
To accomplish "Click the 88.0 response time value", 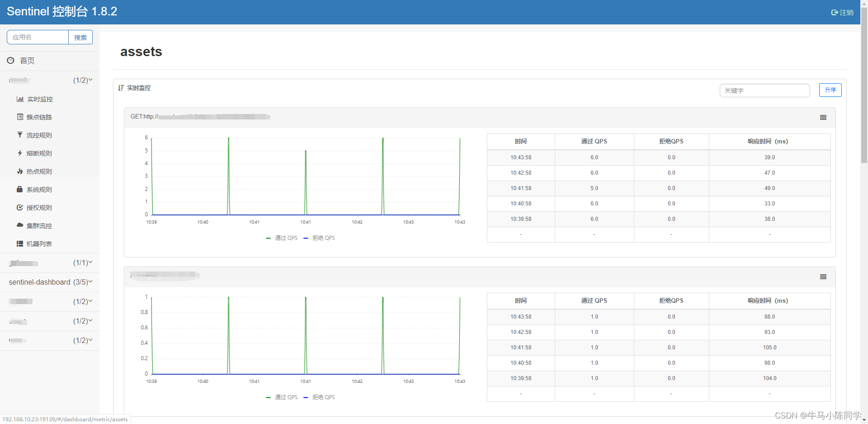I will tap(769, 317).
